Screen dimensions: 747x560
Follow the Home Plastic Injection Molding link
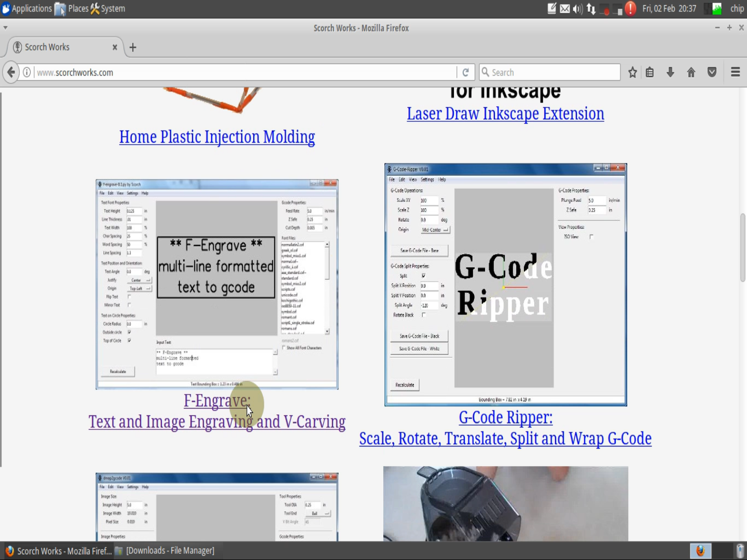[217, 137]
